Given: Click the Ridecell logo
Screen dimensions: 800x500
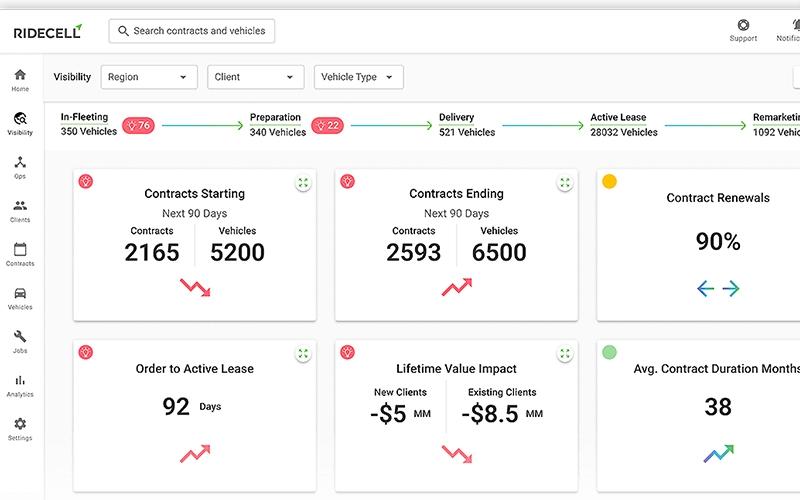Looking at the screenshot, I should click(x=48, y=32).
